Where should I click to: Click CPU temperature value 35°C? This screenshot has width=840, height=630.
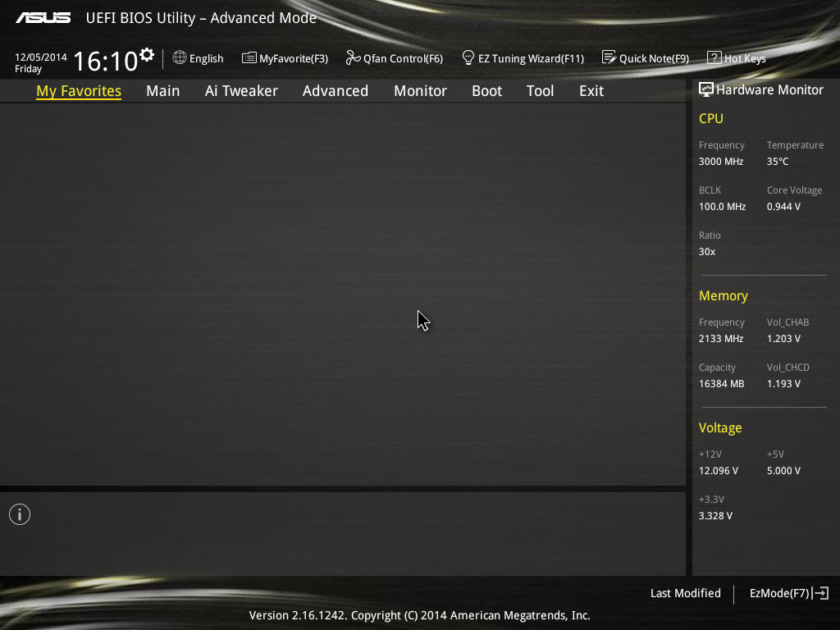point(778,162)
